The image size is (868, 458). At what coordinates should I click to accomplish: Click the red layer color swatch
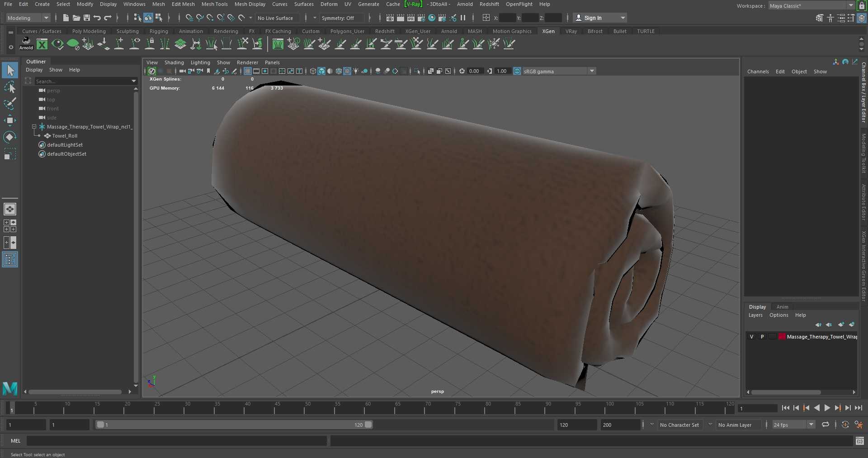click(782, 337)
